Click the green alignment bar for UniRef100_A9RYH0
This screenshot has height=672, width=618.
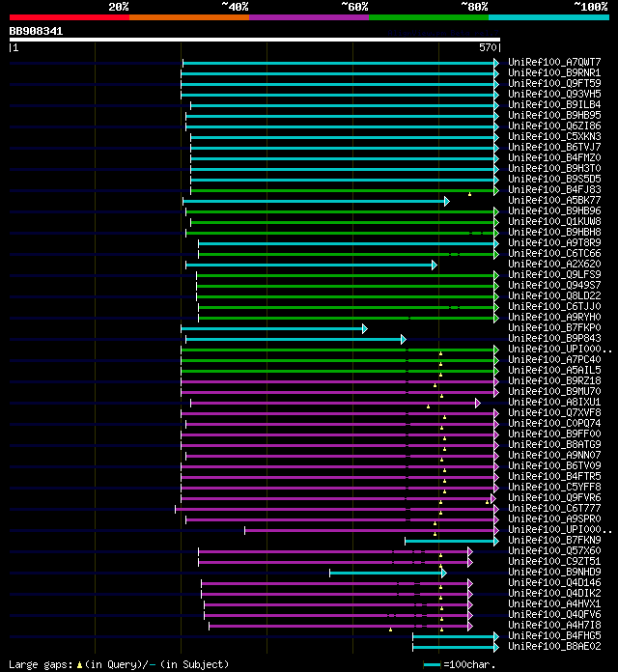pyautogui.click(x=348, y=318)
